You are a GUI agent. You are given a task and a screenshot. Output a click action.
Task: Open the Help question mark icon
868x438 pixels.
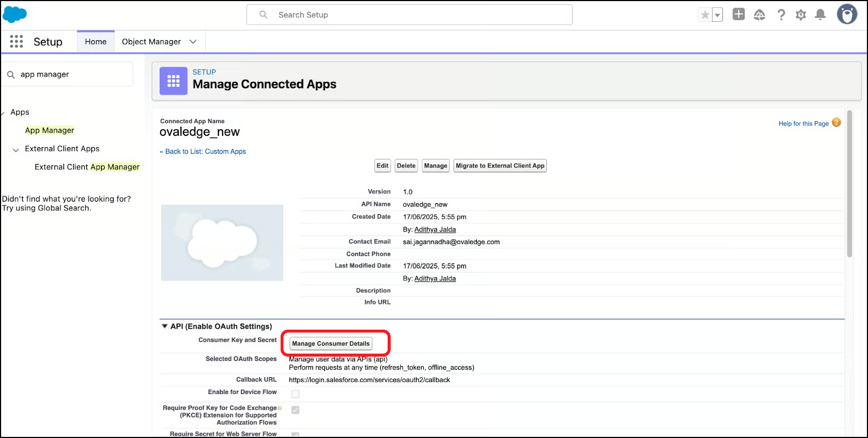coord(781,15)
